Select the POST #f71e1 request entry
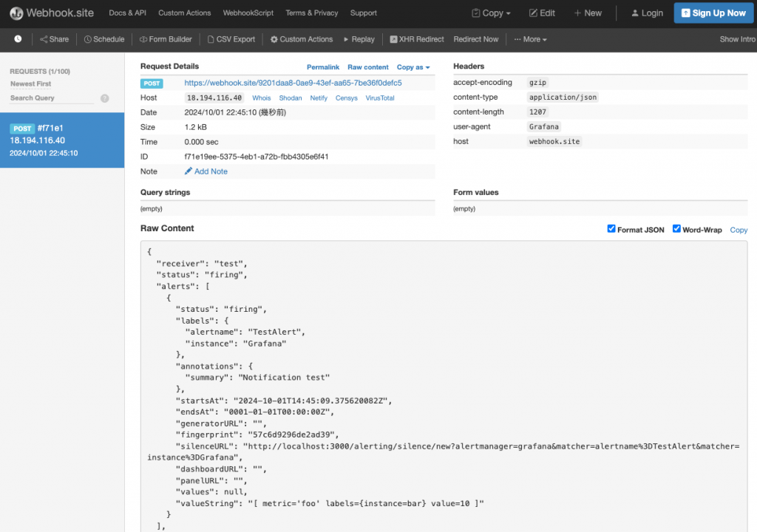This screenshot has width=757, height=532. [62, 140]
